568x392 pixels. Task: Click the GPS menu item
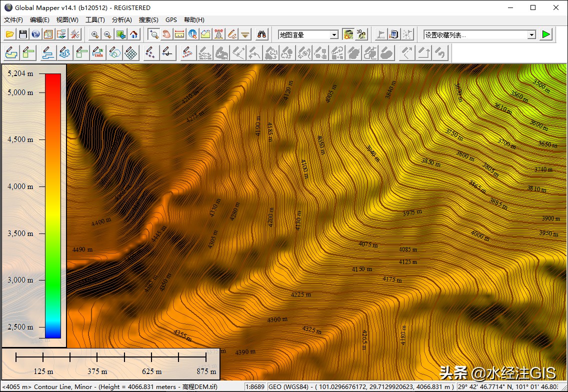click(x=171, y=20)
